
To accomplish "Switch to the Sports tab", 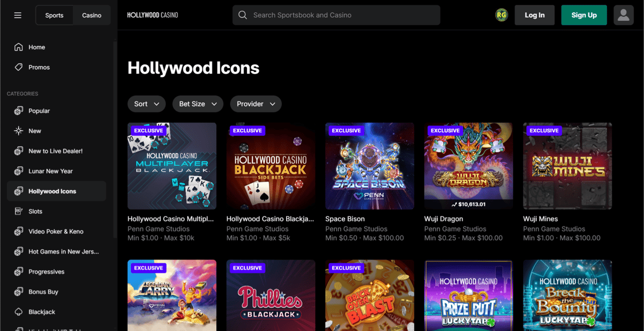I will pos(54,15).
